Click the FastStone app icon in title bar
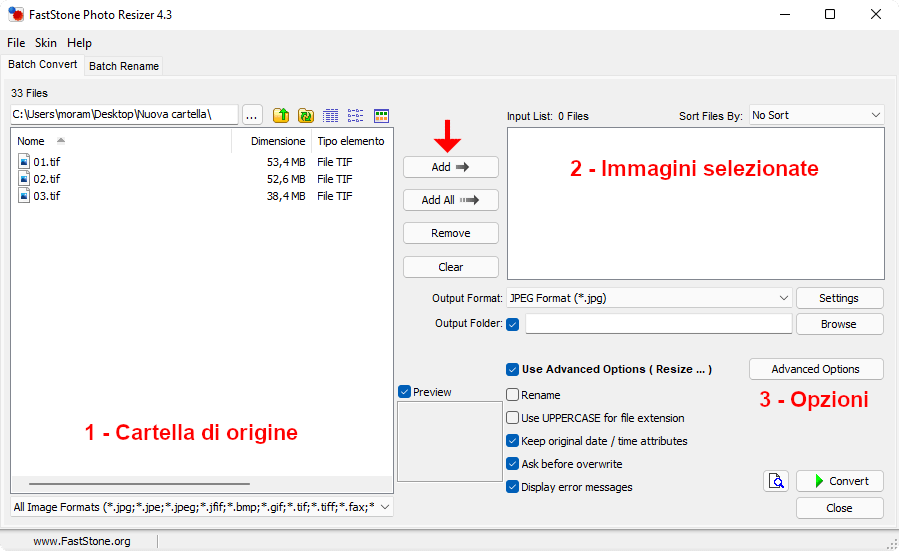This screenshot has width=899, height=551. click(15, 14)
